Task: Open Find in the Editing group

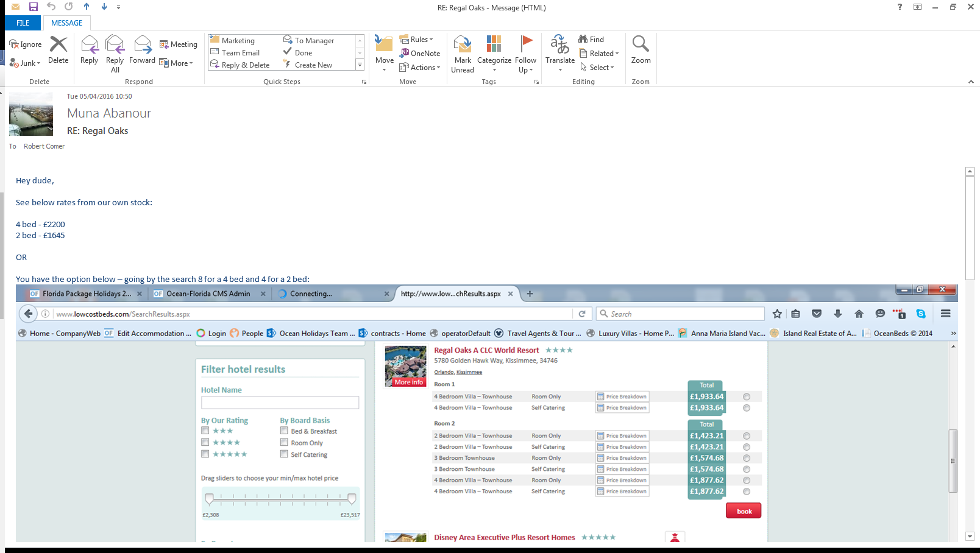Action: pos(591,40)
